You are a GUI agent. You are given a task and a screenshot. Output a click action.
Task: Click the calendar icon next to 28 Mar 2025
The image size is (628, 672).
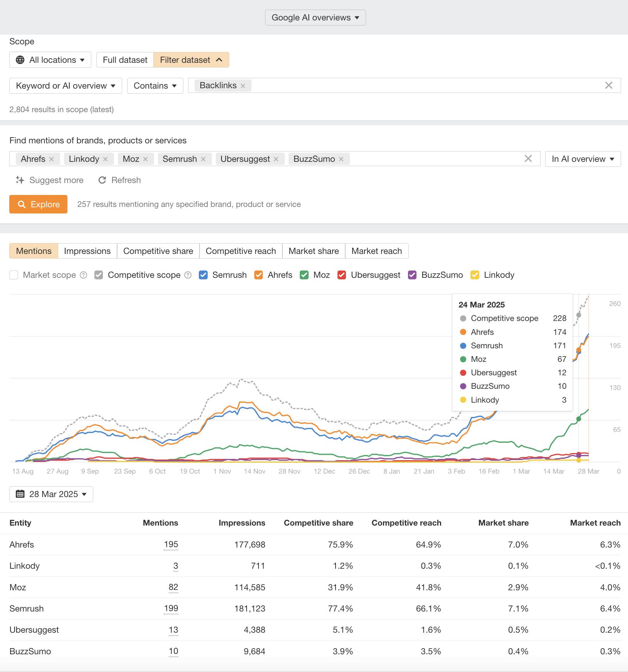click(21, 494)
